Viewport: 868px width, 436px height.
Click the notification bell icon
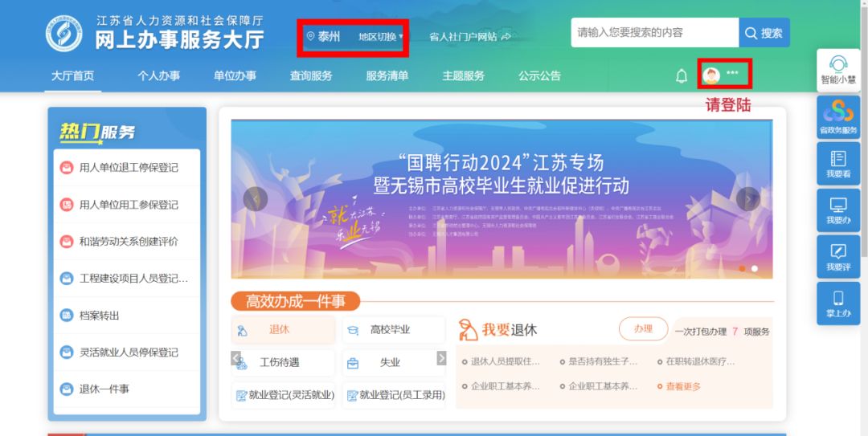pyautogui.click(x=682, y=76)
